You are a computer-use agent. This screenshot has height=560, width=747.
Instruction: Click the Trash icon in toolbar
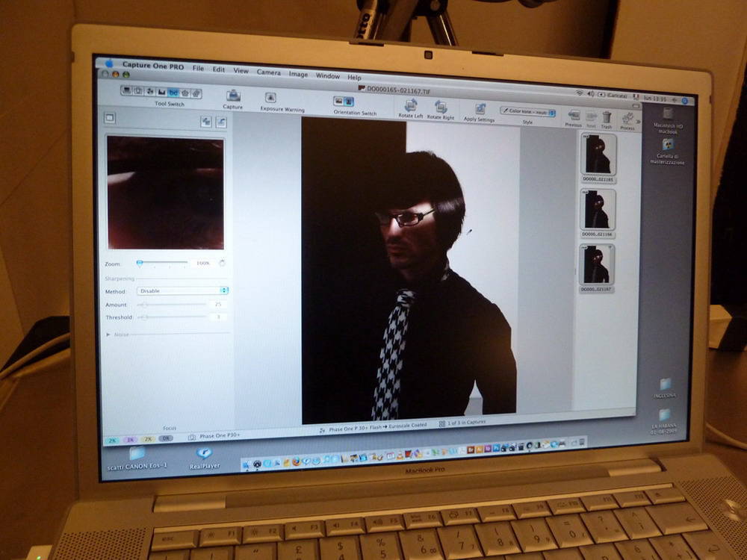(607, 117)
